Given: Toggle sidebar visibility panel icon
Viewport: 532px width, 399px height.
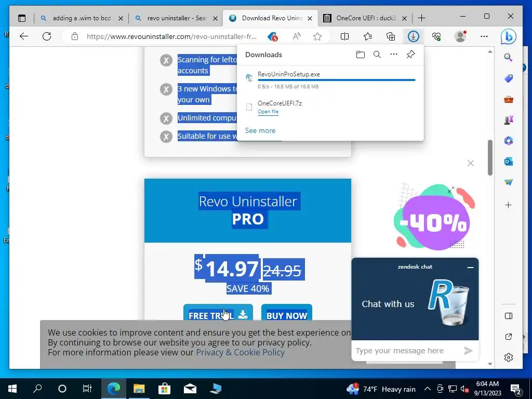Looking at the screenshot, I should tap(508, 316).
